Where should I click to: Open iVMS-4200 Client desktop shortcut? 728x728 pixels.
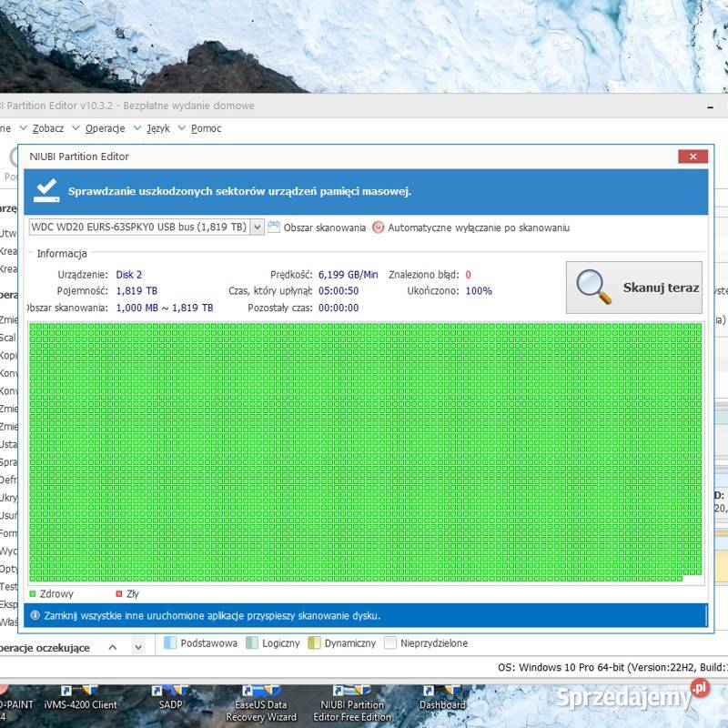pyautogui.click(x=80, y=699)
